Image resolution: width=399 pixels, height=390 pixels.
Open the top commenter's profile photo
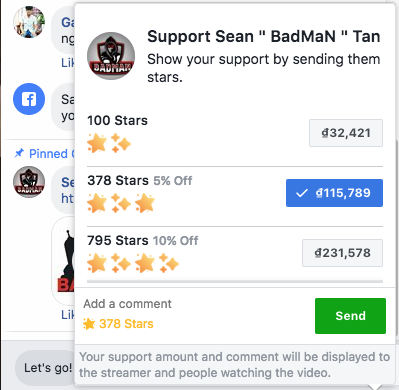pos(29,22)
